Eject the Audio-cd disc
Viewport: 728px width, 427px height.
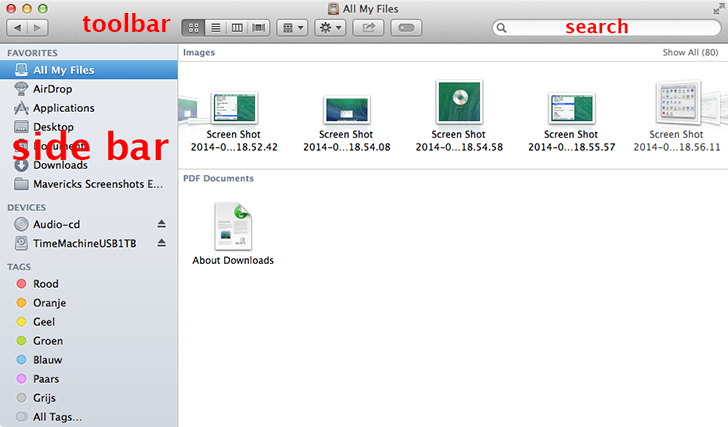point(161,224)
